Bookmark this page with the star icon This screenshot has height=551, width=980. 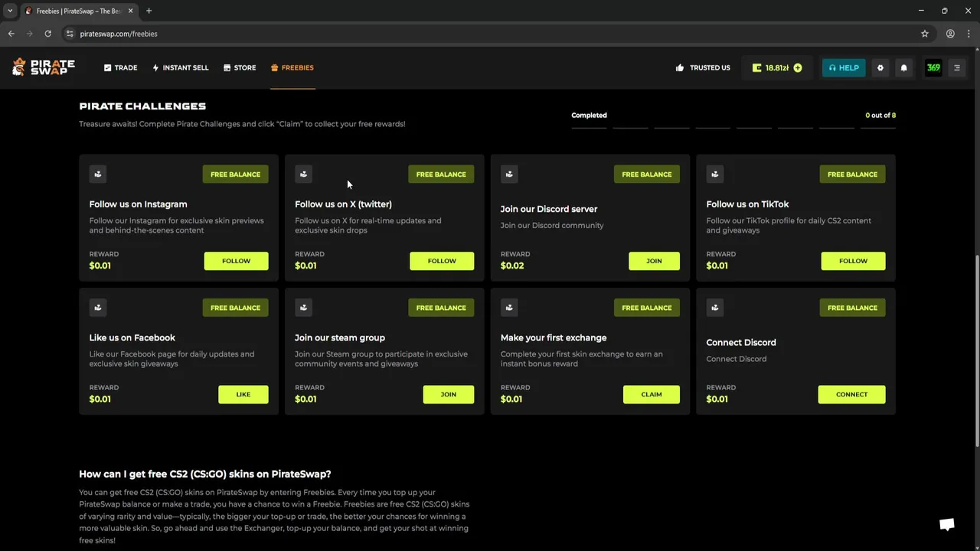[924, 34]
